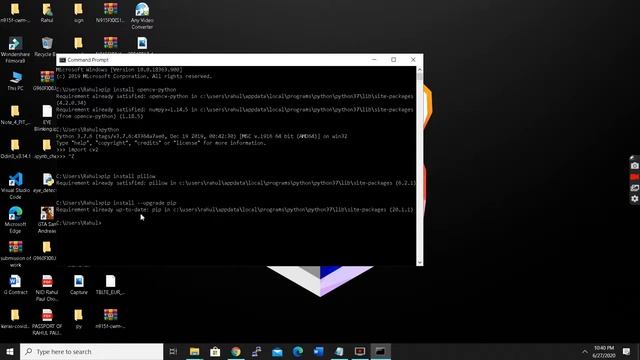Click Command Prompt title bar icon
This screenshot has height=360, width=640.
[62, 60]
